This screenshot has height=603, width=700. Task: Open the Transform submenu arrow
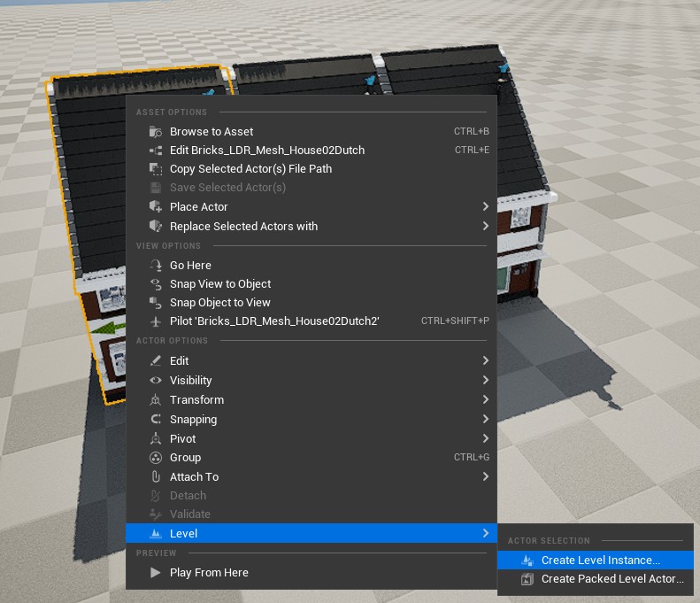(485, 399)
